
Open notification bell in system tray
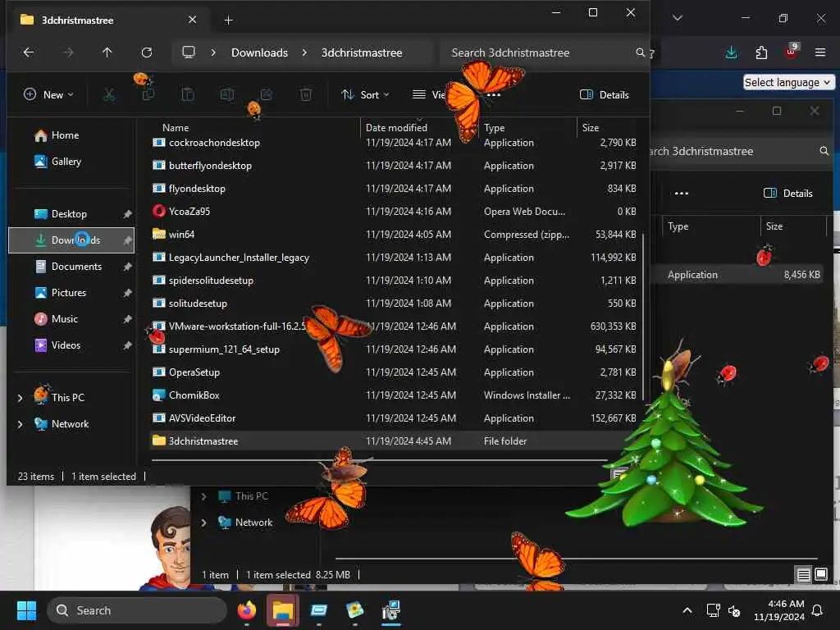click(x=818, y=610)
